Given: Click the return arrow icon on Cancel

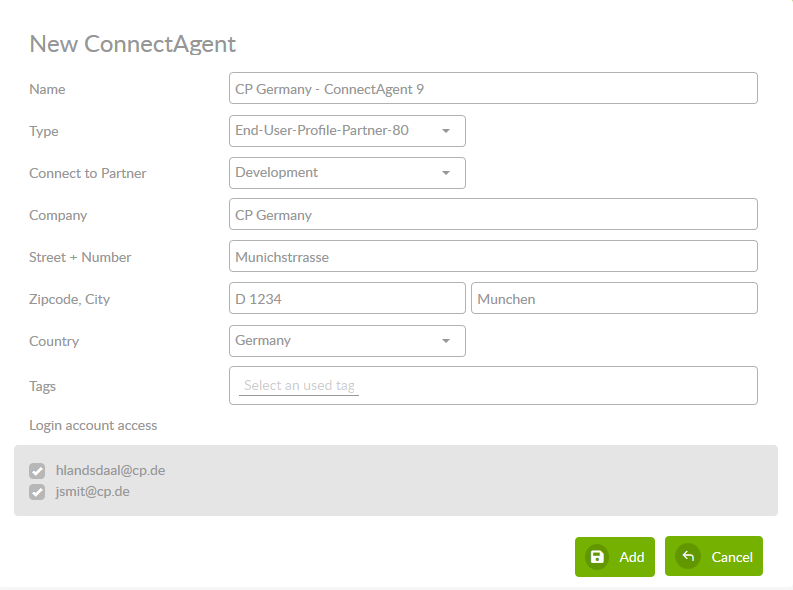Looking at the screenshot, I should [x=688, y=557].
